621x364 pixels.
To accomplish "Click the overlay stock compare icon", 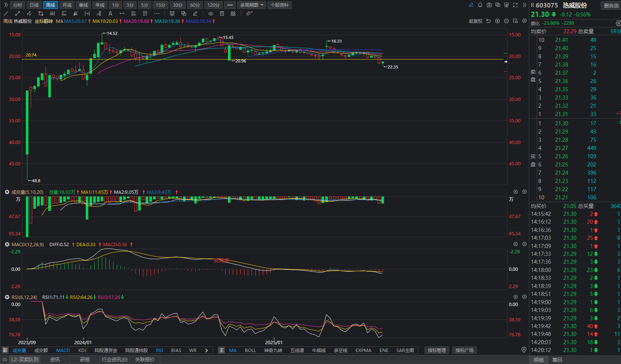I will (498, 5).
